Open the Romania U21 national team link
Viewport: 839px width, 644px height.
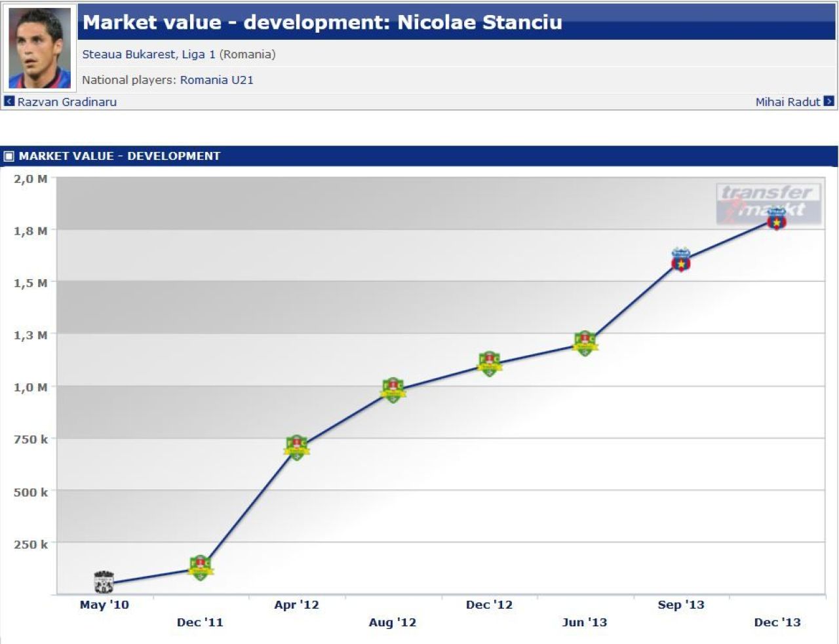click(x=217, y=80)
